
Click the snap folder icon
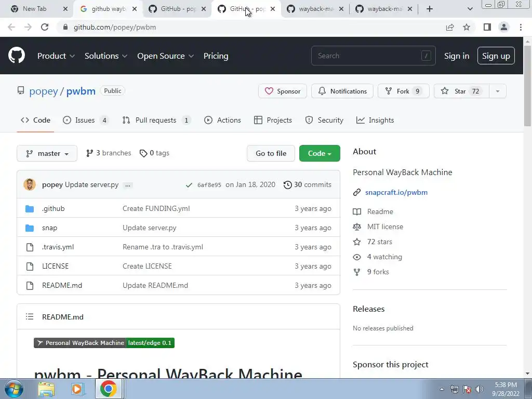click(30, 228)
